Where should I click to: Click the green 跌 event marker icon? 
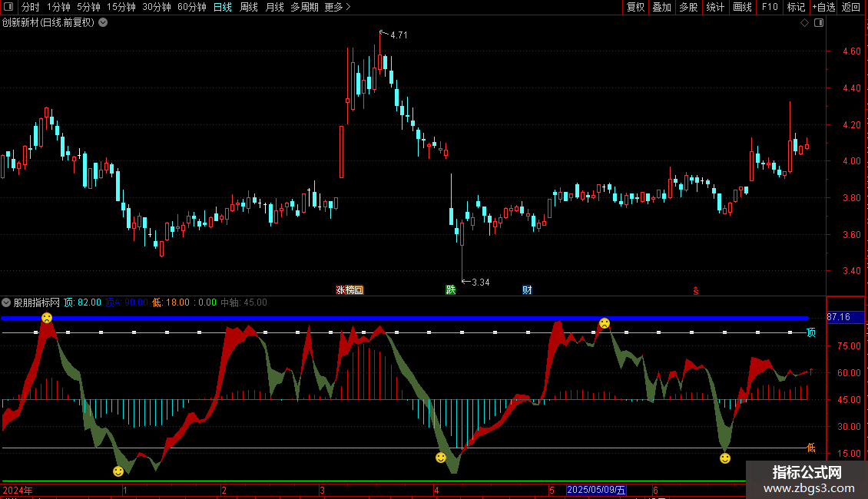pyautogui.click(x=450, y=290)
